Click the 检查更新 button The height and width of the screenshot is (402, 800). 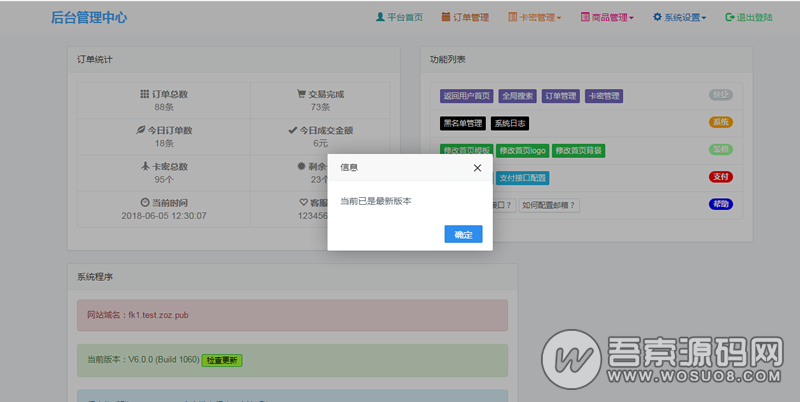[222, 360]
